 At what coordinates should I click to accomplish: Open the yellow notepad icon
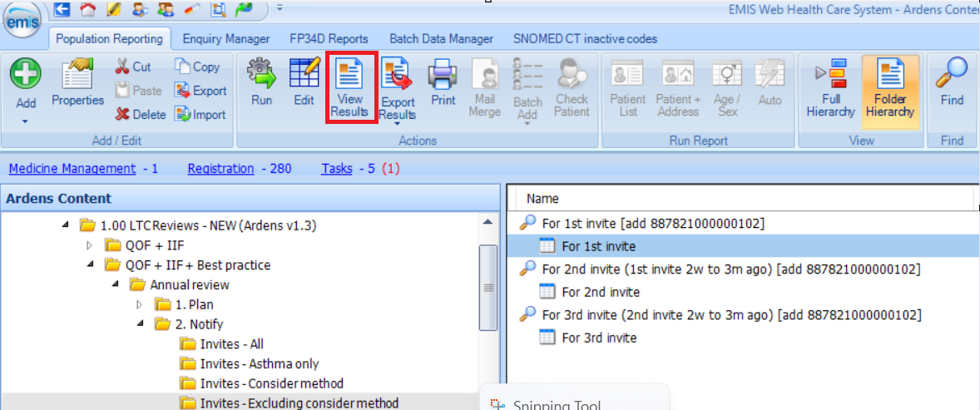point(115,9)
